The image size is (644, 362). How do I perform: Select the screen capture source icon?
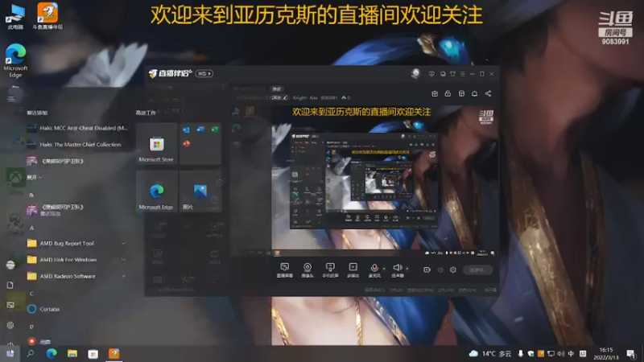pos(285,269)
